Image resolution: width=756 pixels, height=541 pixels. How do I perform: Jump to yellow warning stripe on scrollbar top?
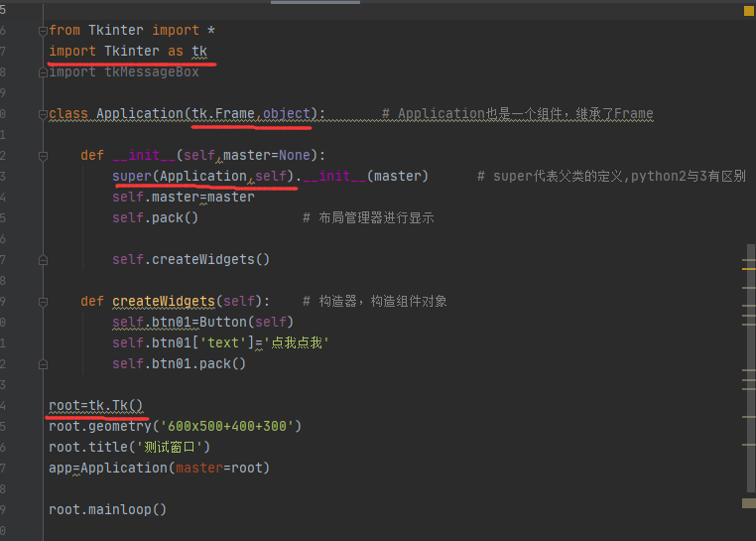pyautogui.click(x=749, y=268)
